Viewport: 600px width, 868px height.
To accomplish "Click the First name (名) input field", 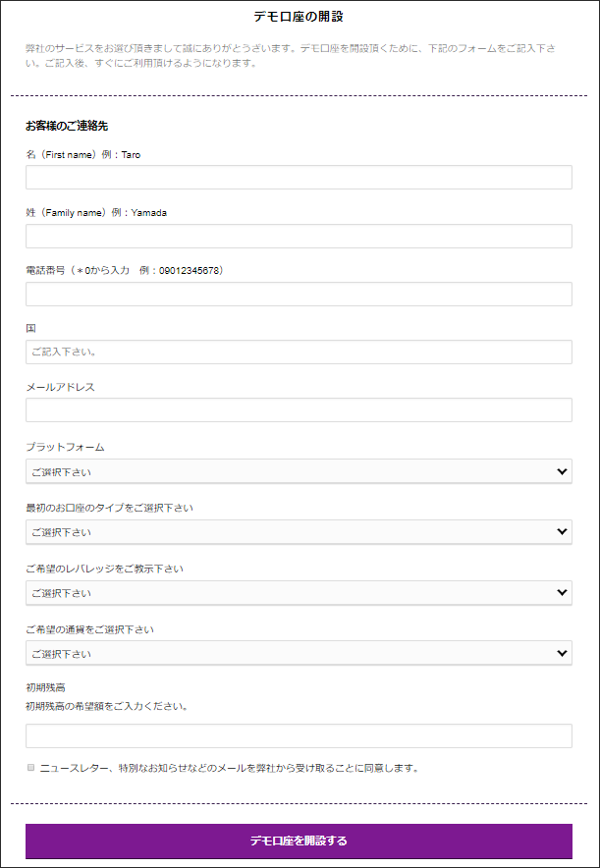I will coord(299,177).
